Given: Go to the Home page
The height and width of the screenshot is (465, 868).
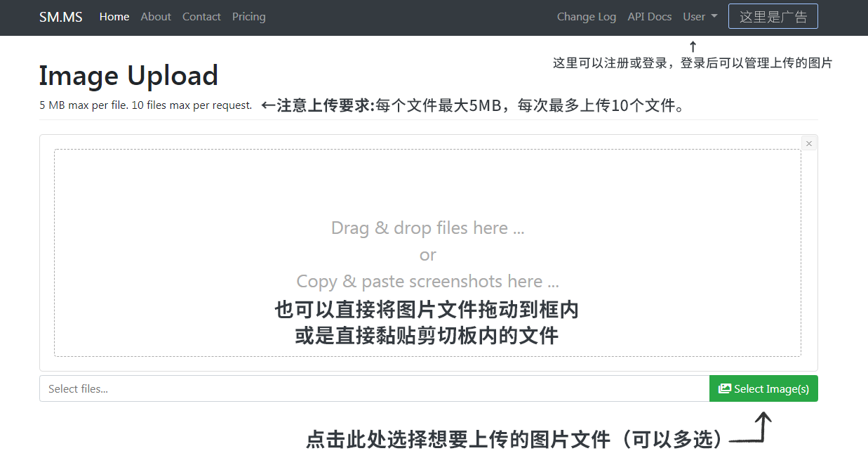Looking at the screenshot, I should click(x=114, y=17).
